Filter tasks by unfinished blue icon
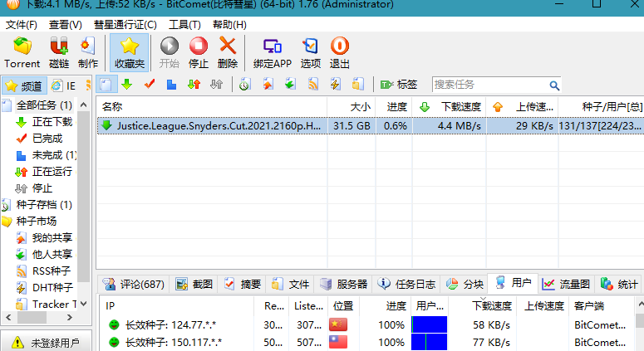Image resolution: width=644 pixels, height=351 pixels. (x=171, y=85)
